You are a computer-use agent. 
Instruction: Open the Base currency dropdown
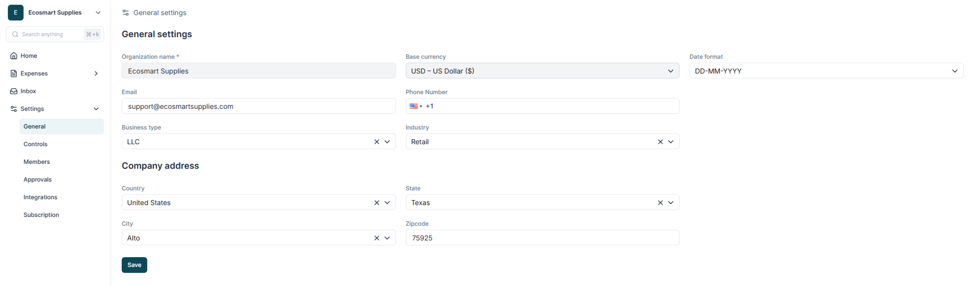[x=542, y=71]
